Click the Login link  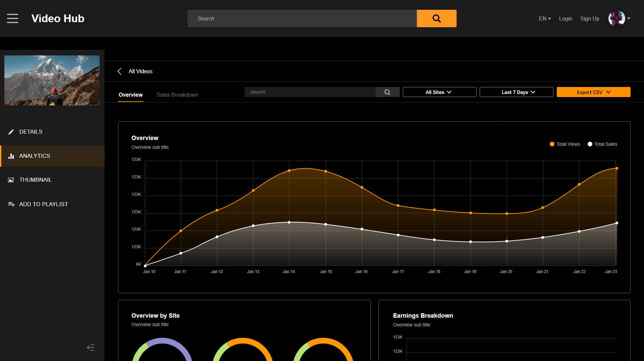coord(566,18)
